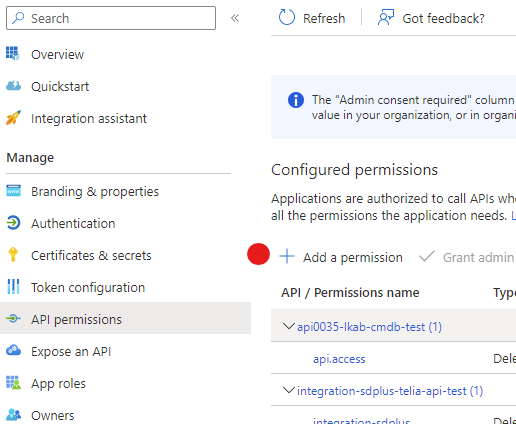Viewport: 516px width, 424px height.
Task: Open Token configuration page
Action: coord(88,287)
